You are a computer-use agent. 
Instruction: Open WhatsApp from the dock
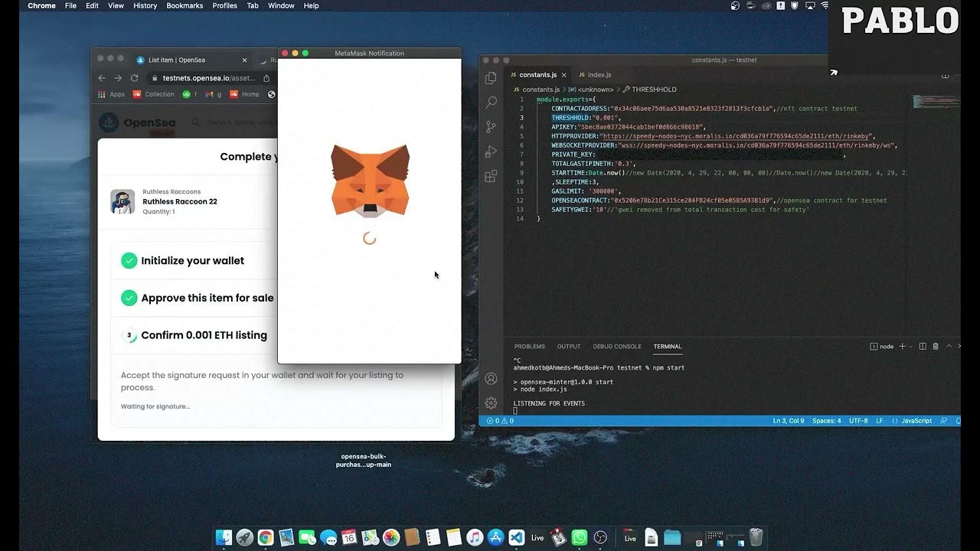(580, 537)
